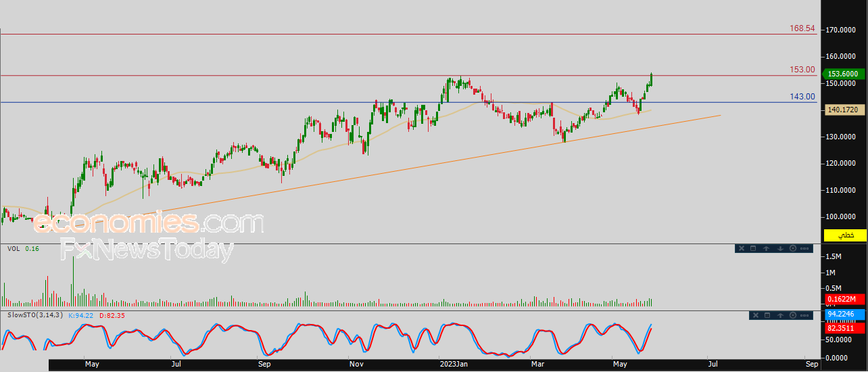868x372 pixels.
Task: Maximize the SlowSTO pane
Action: point(767,315)
